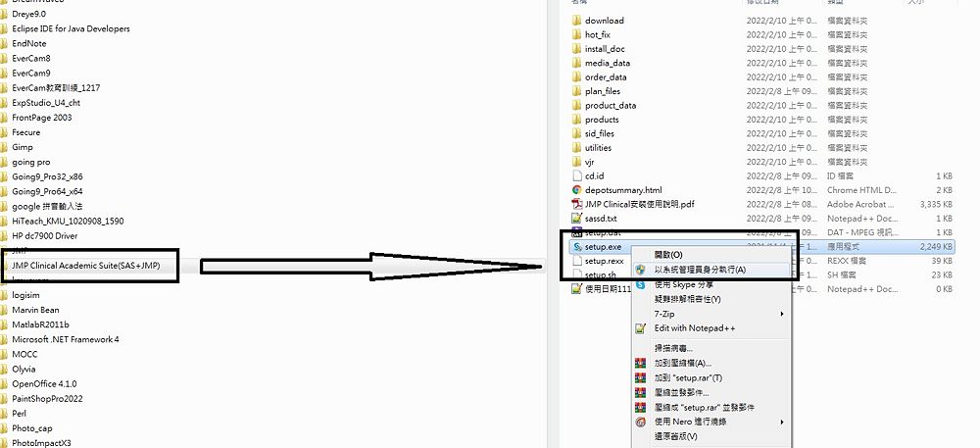This screenshot has height=448, width=980.
Task: Open JMP Clinical Academic Suite(SAS+JMP) folder
Action: tap(85, 266)
